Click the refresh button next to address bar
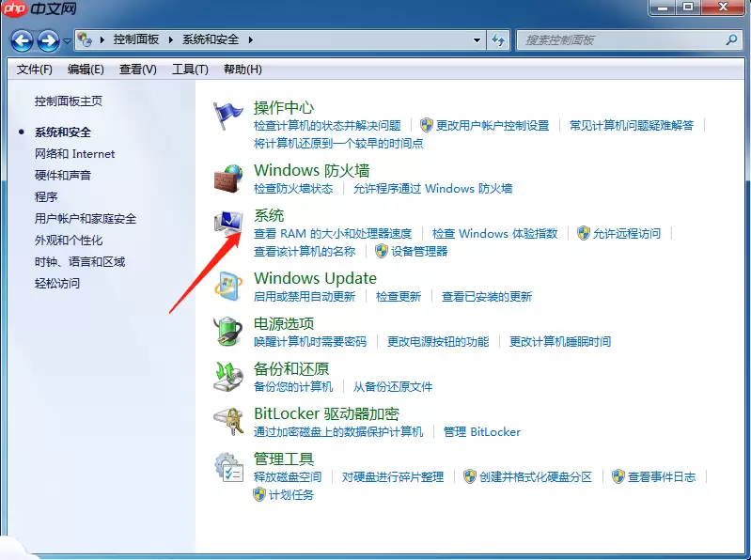The height and width of the screenshot is (560, 751). [x=498, y=40]
